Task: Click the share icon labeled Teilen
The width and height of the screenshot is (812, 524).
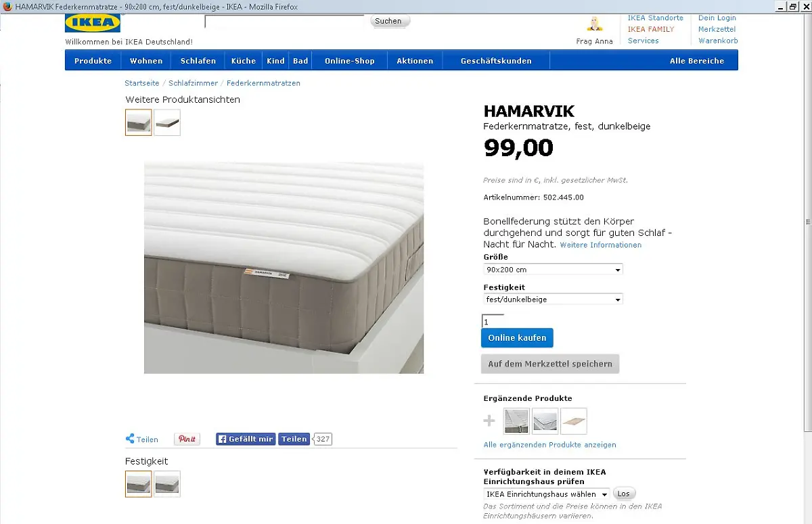Action: coord(141,439)
